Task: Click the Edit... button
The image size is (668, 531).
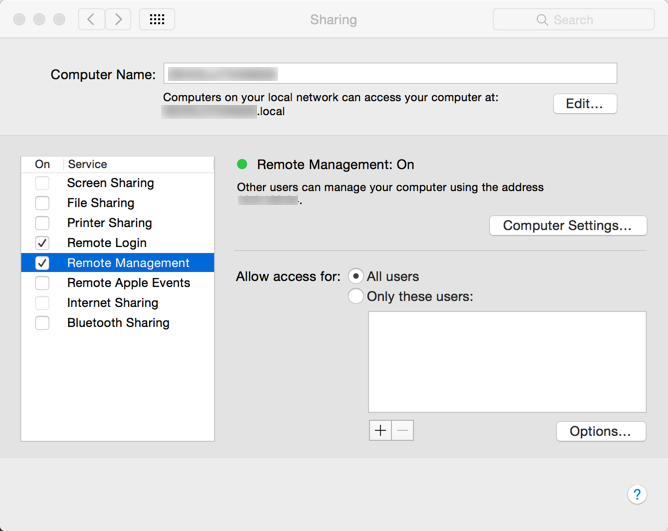Action: coord(585,104)
